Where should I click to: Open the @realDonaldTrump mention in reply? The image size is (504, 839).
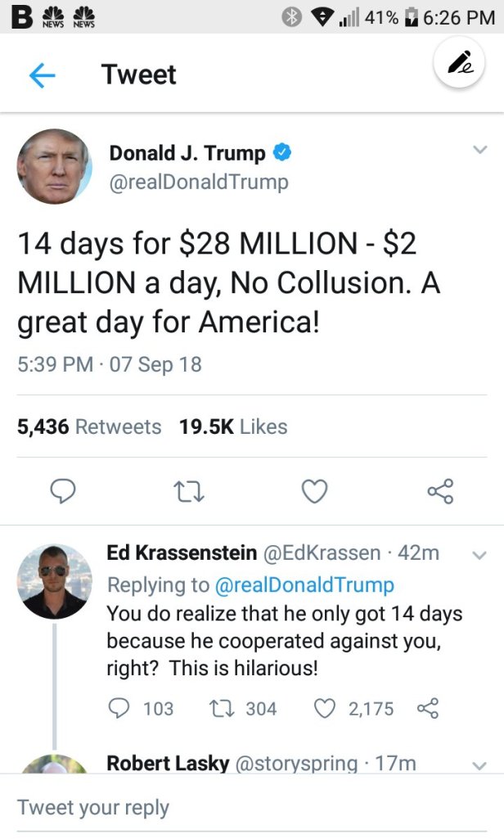pos(304,585)
